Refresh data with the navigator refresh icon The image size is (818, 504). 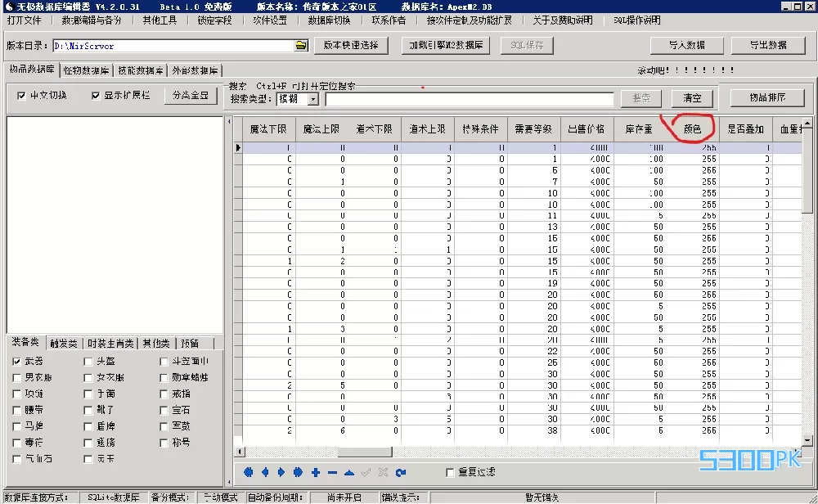(x=400, y=472)
